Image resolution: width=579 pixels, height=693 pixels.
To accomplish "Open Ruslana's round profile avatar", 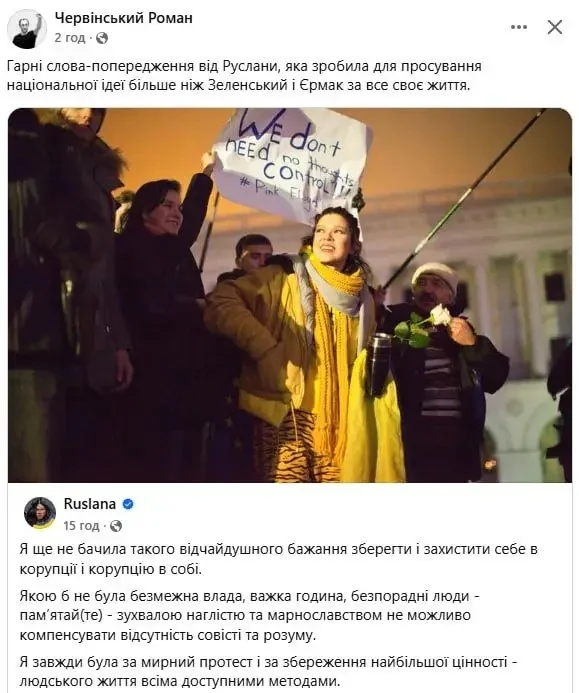I will point(40,513).
